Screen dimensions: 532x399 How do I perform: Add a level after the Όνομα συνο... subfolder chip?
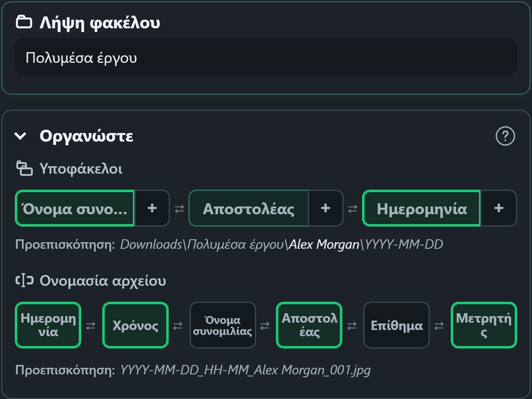152,208
